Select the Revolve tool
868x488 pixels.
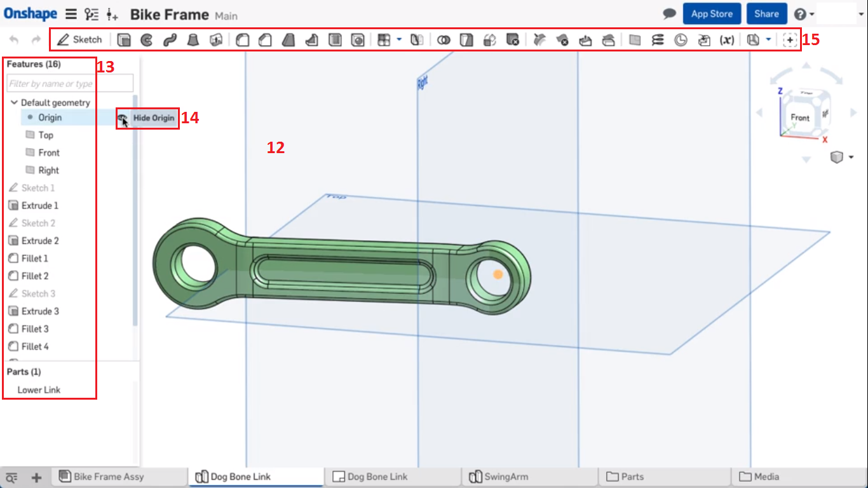147,40
